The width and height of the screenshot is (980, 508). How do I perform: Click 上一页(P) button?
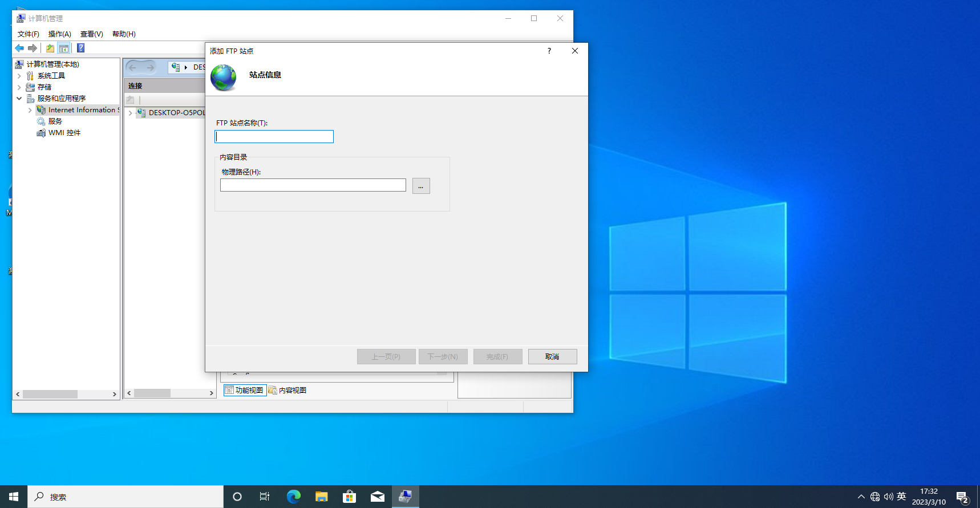[x=386, y=356]
